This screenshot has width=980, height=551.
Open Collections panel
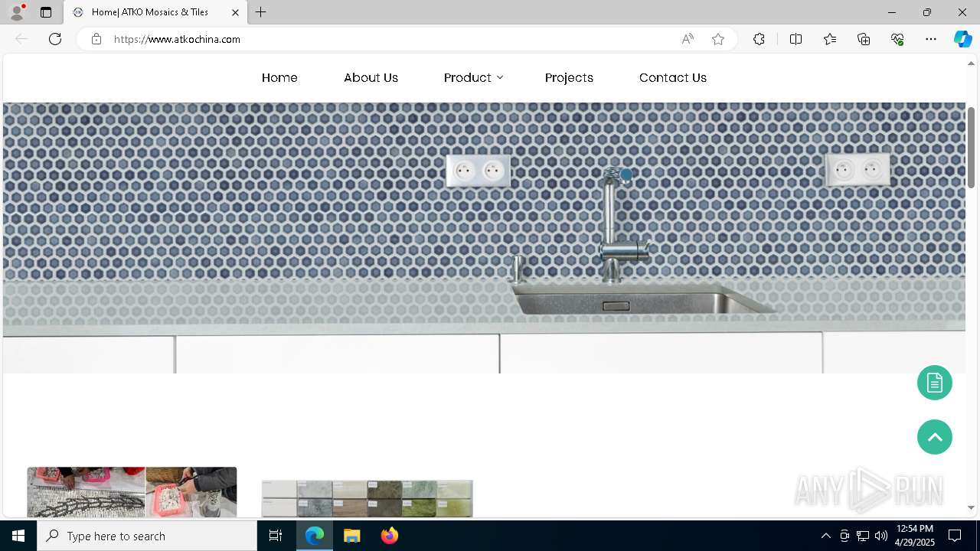[864, 39]
